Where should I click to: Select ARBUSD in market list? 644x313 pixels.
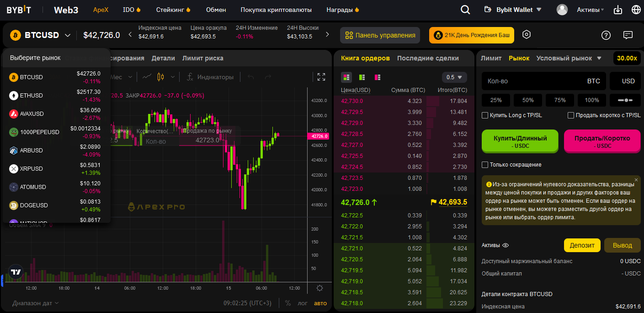coord(57,151)
